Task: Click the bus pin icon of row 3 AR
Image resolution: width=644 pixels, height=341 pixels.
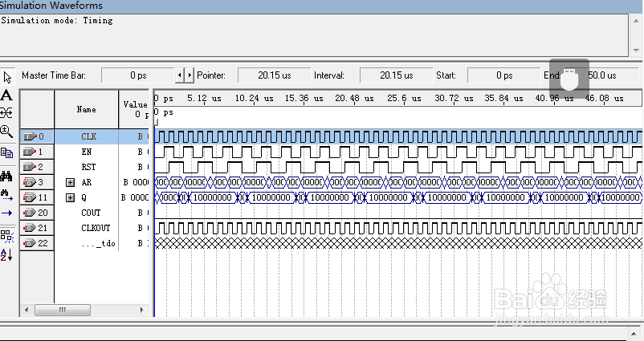Action: 30,182
